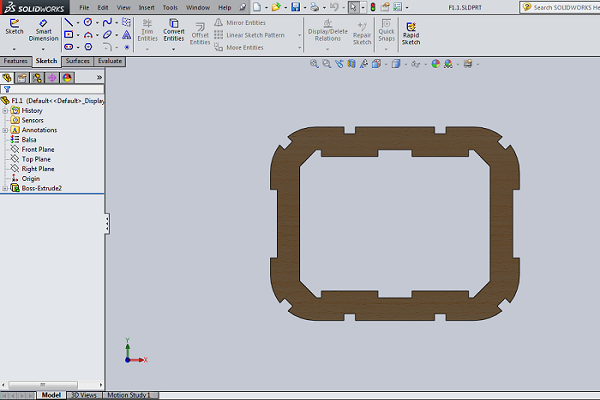Click the Open file icon

point(276,7)
